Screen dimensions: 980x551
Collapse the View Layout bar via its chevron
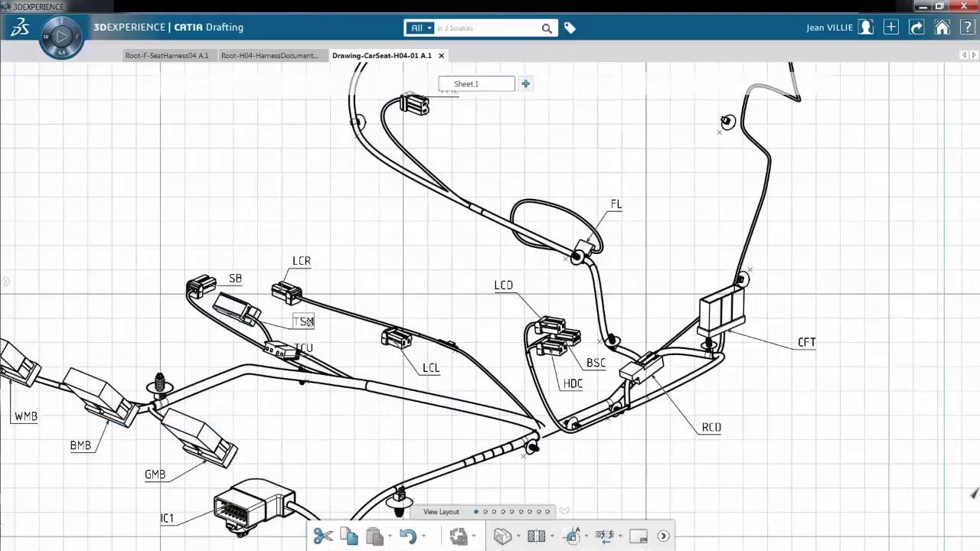[x=564, y=510]
